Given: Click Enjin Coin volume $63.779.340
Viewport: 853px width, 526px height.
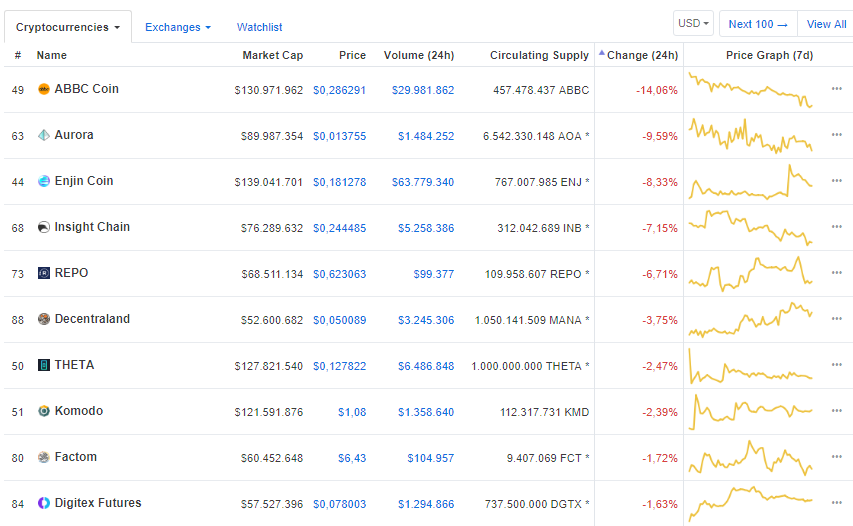Looking at the screenshot, I should (x=423, y=182).
